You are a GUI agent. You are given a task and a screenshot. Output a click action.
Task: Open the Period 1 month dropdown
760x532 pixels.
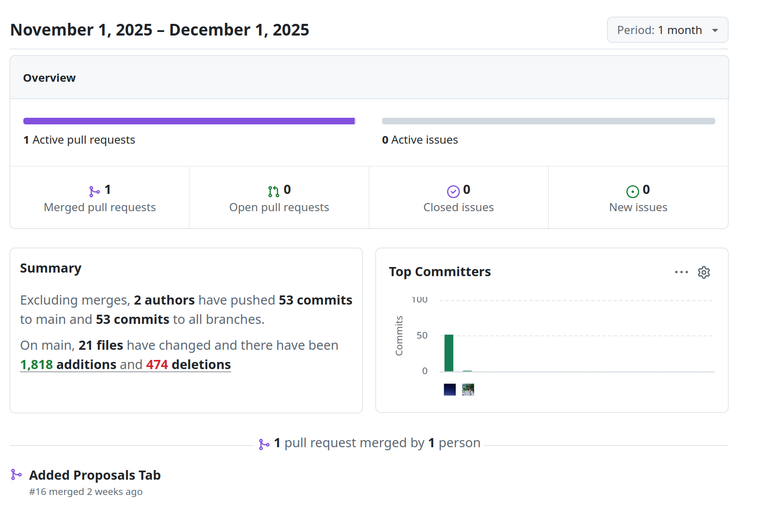pos(667,30)
